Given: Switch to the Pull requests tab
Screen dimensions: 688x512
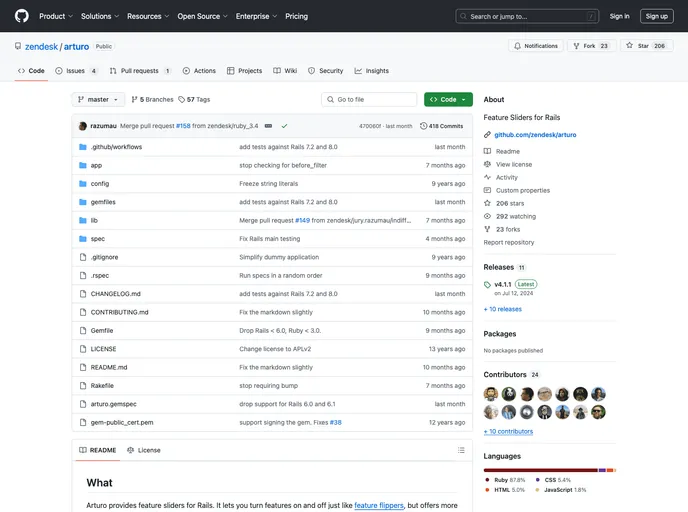Looking at the screenshot, I should click(140, 71).
